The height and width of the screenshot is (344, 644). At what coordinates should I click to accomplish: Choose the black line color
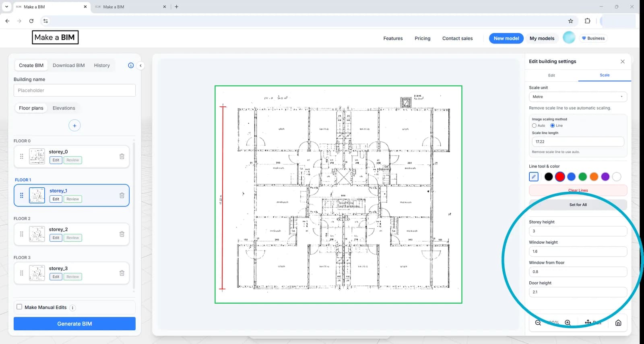pyautogui.click(x=549, y=176)
